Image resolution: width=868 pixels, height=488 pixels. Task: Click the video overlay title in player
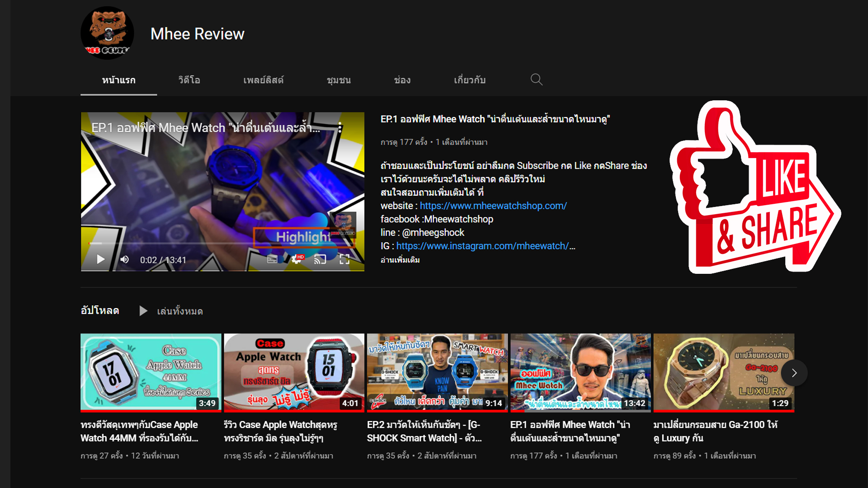(206, 128)
